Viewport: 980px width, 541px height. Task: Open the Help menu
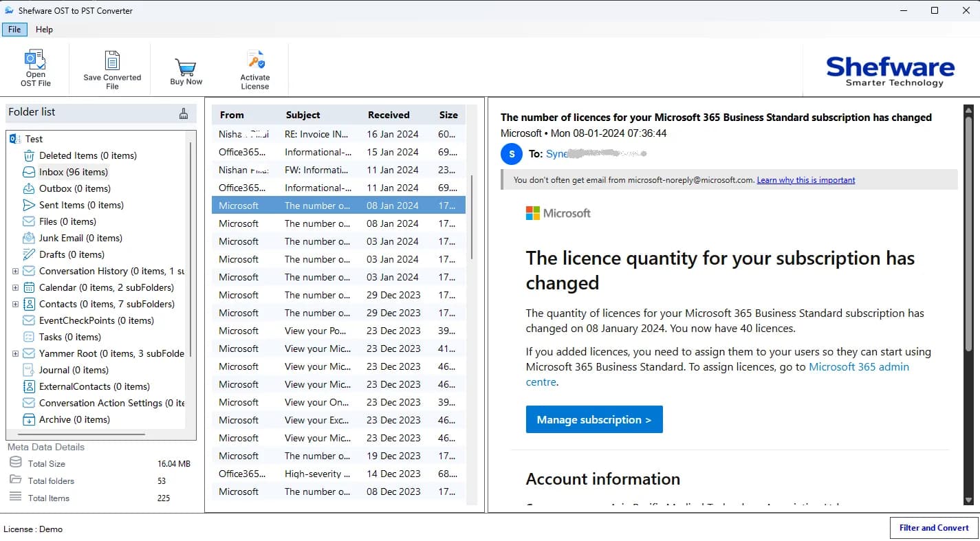44,30
